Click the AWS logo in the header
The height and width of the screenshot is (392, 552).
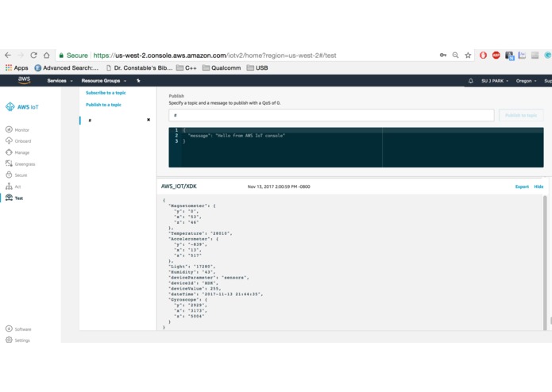[25, 80]
